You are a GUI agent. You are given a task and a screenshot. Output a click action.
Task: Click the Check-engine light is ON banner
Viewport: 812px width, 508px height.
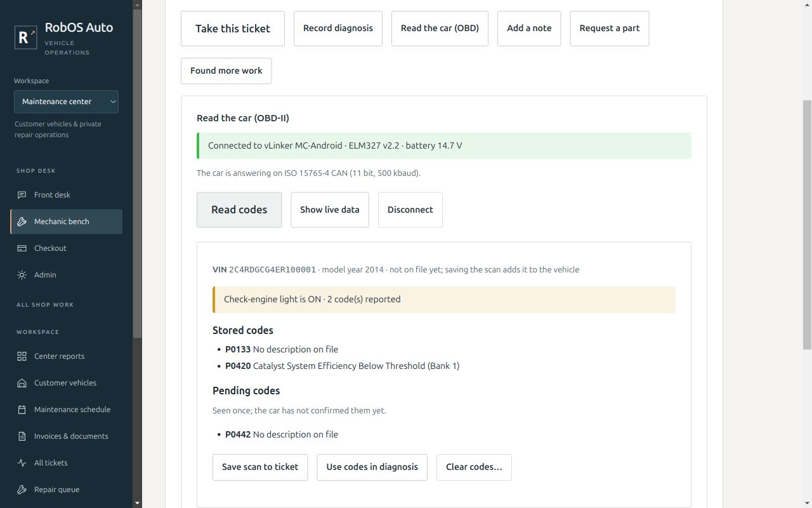pyautogui.click(x=444, y=300)
